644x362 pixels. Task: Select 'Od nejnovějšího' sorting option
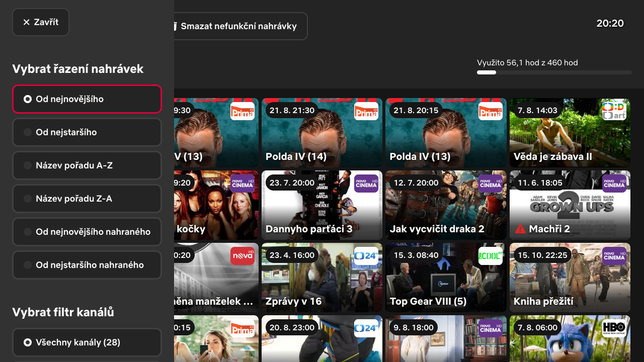[87, 99]
